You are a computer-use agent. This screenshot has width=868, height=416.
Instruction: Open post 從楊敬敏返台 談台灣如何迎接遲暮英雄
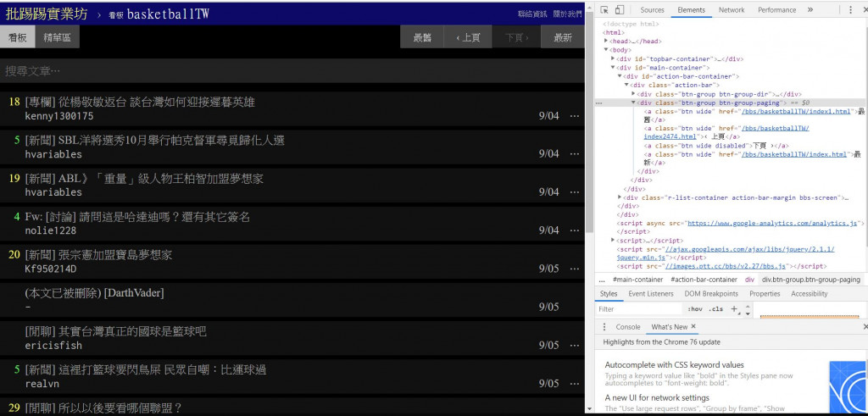140,102
